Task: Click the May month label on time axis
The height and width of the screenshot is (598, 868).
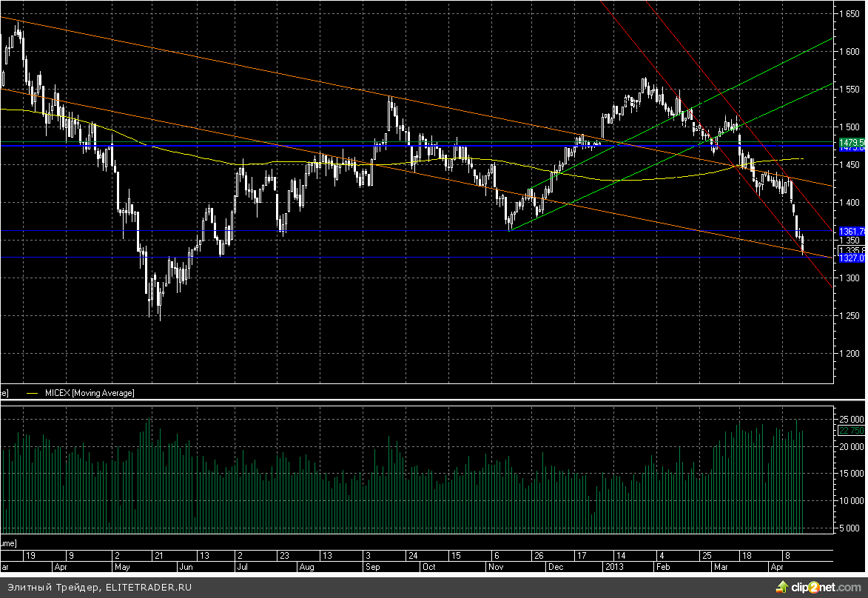Action: pyautogui.click(x=122, y=567)
